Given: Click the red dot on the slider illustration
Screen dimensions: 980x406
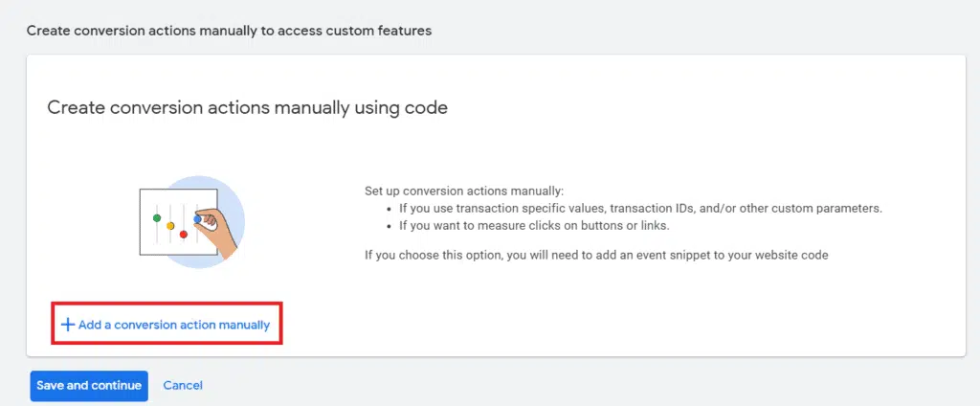Looking at the screenshot, I should (183, 234).
